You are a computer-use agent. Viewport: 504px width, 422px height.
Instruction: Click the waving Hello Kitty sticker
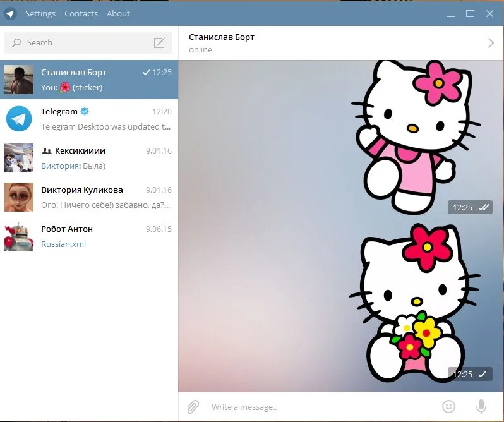tap(416, 137)
